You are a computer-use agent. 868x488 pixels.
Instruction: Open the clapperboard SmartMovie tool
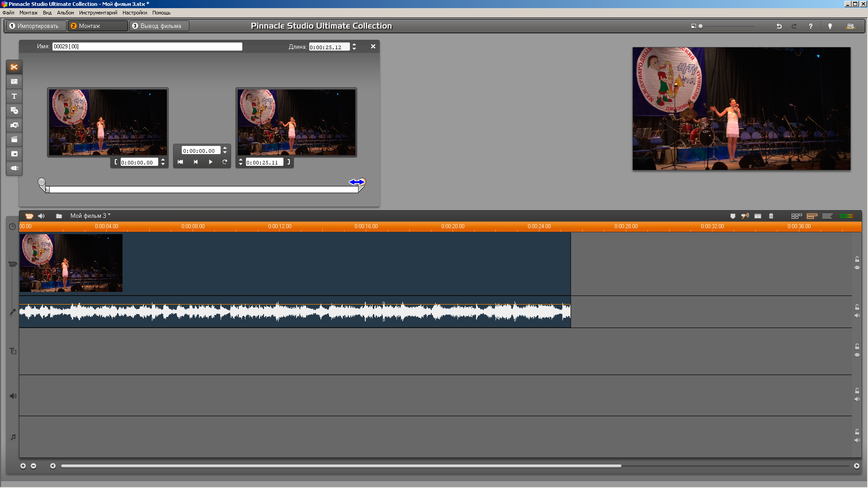point(14,139)
